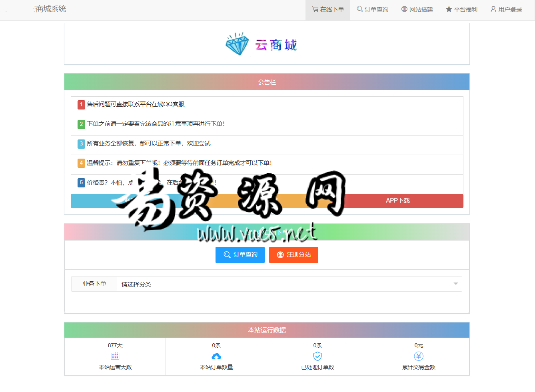Screen dimensions: 535x392
Task: Click the magnifier icon beside 订单查询 in navbar
Action: coord(360,9)
